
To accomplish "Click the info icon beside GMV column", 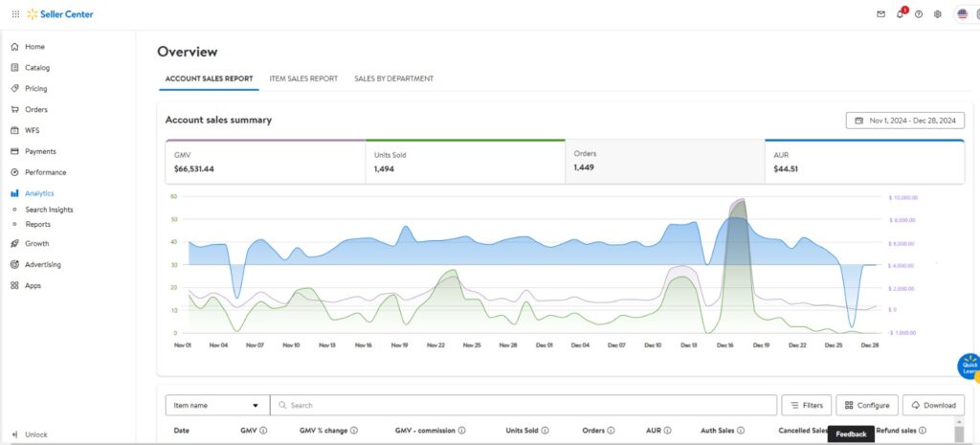I will pyautogui.click(x=263, y=431).
